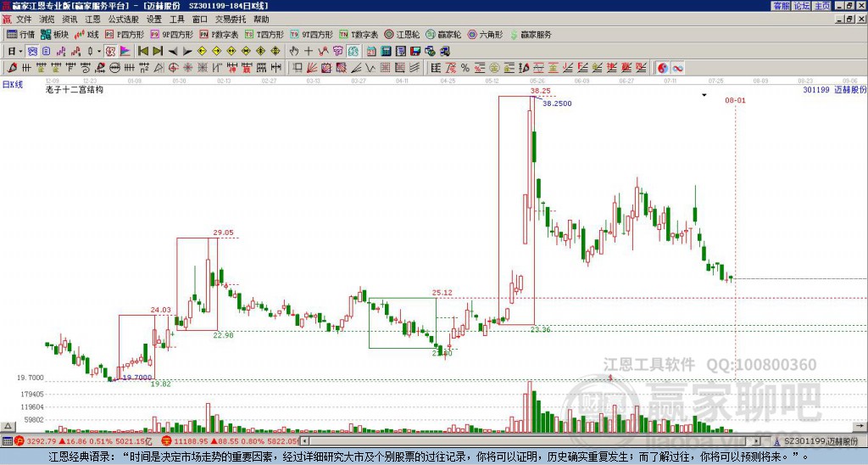The width and height of the screenshot is (868, 465).
Task: Open the 工具 menu
Action: tap(176, 20)
